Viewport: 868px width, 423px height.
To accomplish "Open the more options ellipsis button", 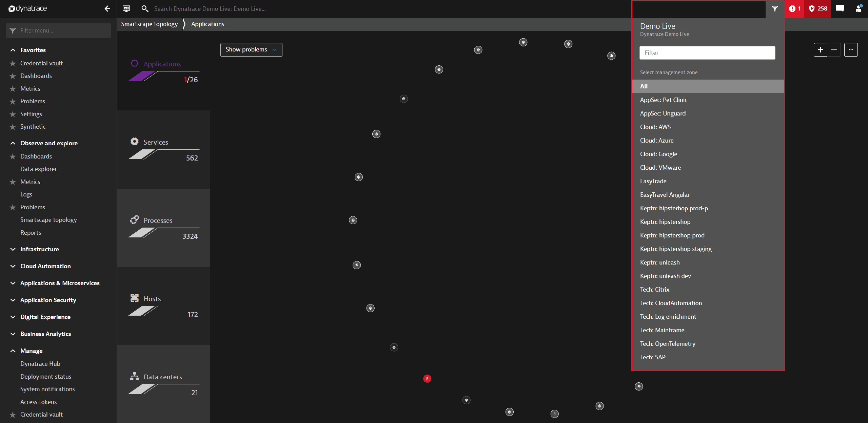I will (x=851, y=50).
